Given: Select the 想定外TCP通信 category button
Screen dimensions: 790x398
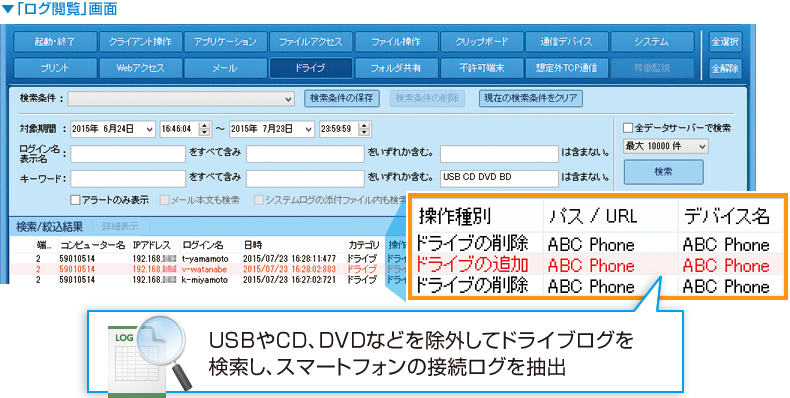Looking at the screenshot, I should click(566, 68).
